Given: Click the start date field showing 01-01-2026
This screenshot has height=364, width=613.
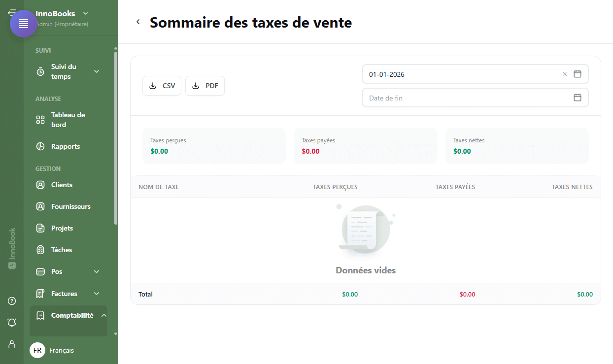Looking at the screenshot, I should pyautogui.click(x=475, y=74).
